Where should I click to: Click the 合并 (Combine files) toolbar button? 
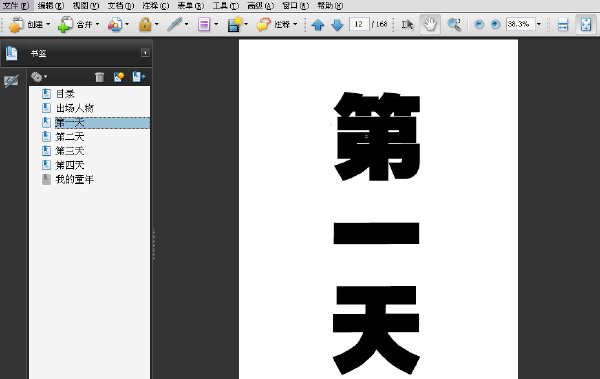(x=75, y=25)
